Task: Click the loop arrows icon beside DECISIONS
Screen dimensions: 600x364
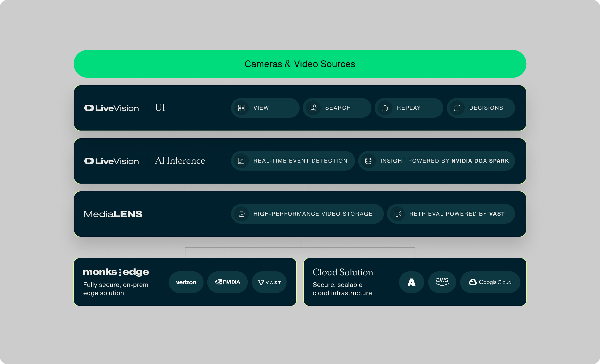Action: point(457,108)
